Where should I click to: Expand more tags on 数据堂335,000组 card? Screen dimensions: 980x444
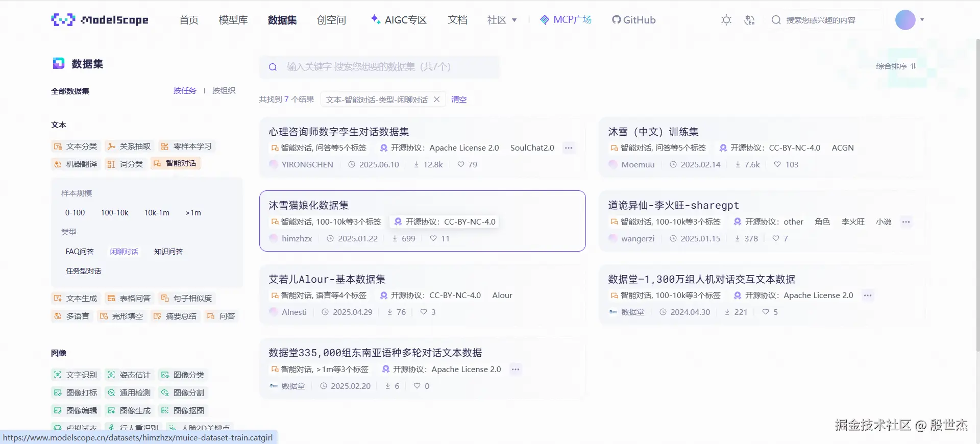click(516, 369)
